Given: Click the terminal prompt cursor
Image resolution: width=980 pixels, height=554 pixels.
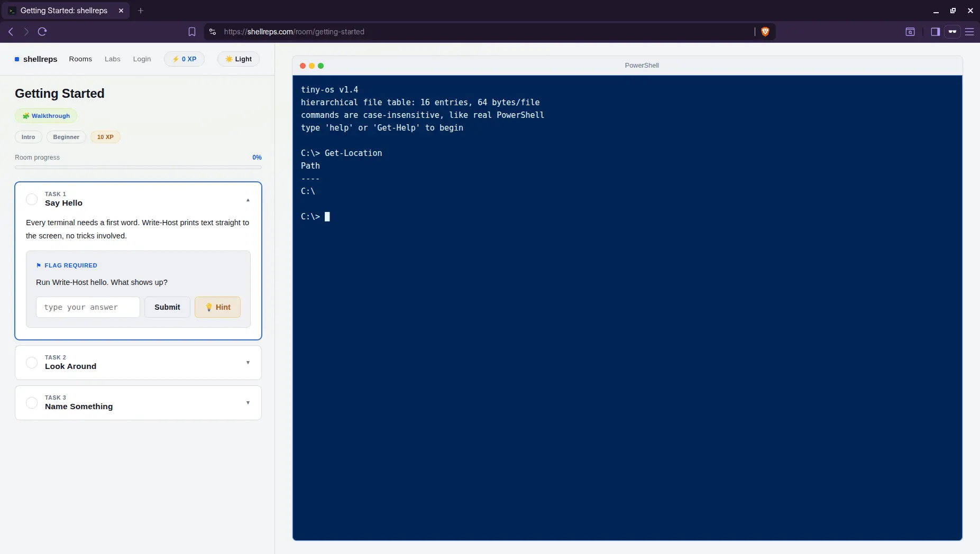Looking at the screenshot, I should (327, 217).
